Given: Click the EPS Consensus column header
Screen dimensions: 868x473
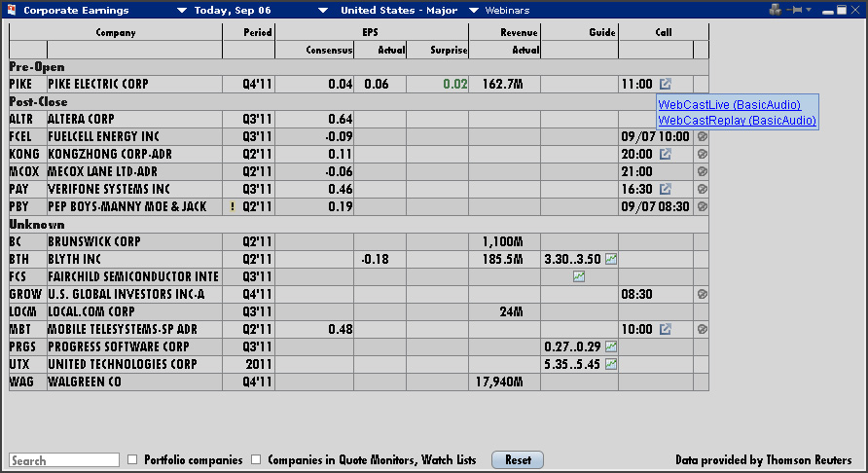Looking at the screenshot, I should (329, 50).
